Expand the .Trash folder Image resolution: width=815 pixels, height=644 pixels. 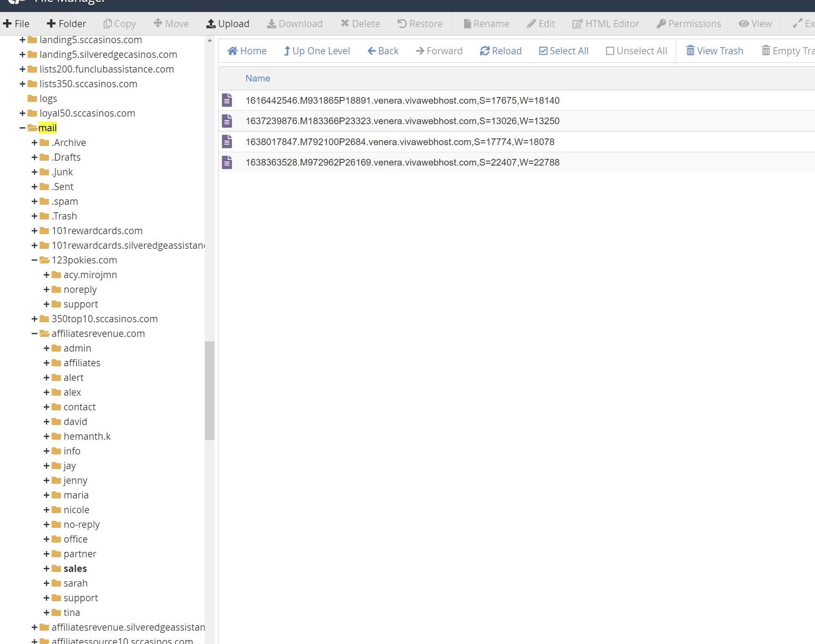pyautogui.click(x=34, y=216)
